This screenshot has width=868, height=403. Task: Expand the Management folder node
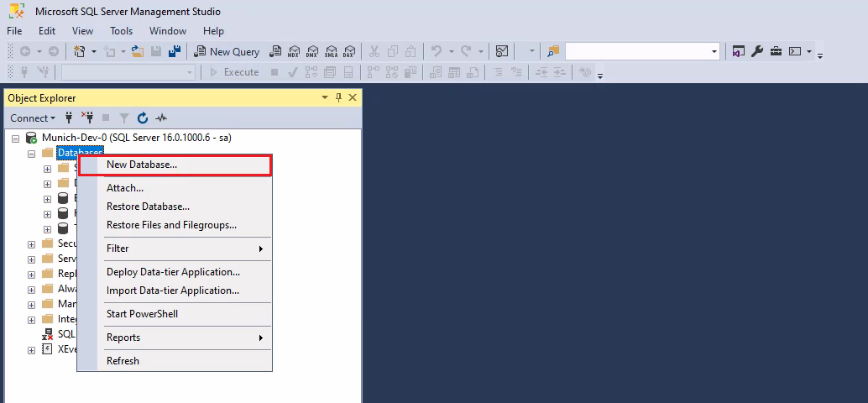coord(32,305)
